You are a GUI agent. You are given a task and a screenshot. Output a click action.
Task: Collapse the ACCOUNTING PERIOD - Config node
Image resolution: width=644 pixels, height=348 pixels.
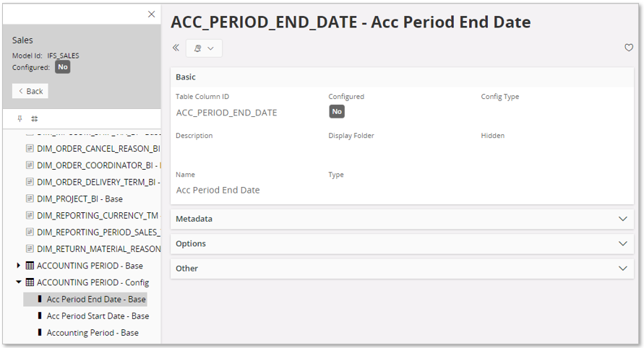(19, 282)
